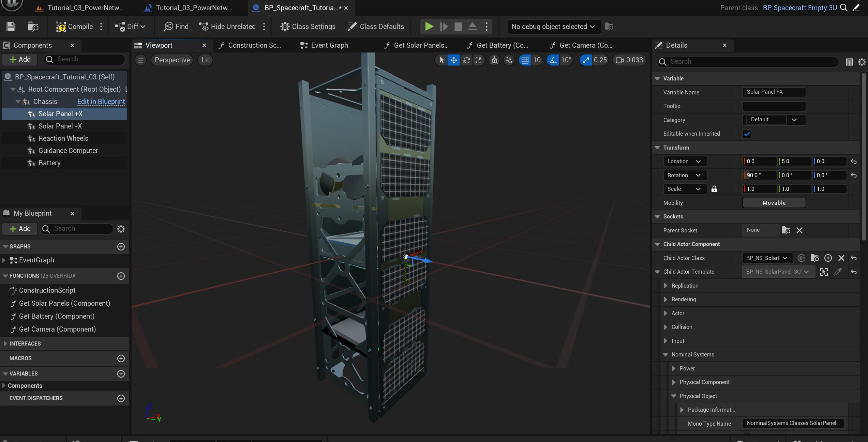Viewport: 868px width, 442px height.
Task: Reset Rotation to default arrow
Action: pos(854,175)
